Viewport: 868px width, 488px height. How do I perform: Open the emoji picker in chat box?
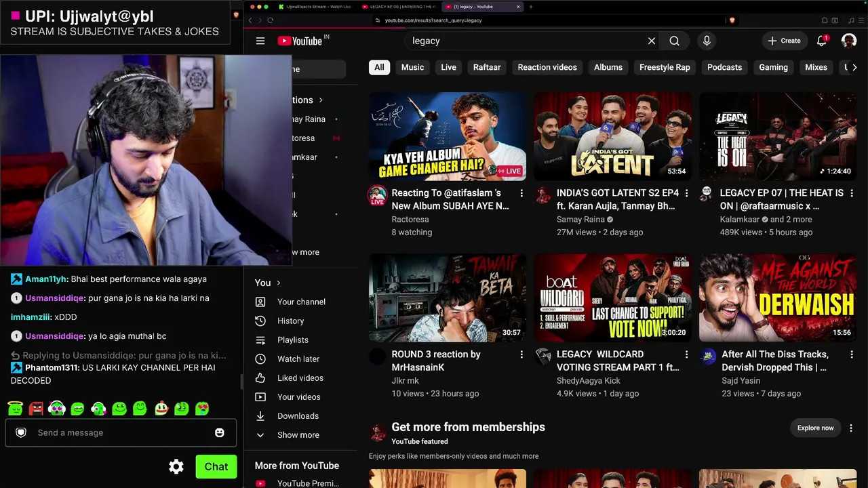(x=220, y=432)
